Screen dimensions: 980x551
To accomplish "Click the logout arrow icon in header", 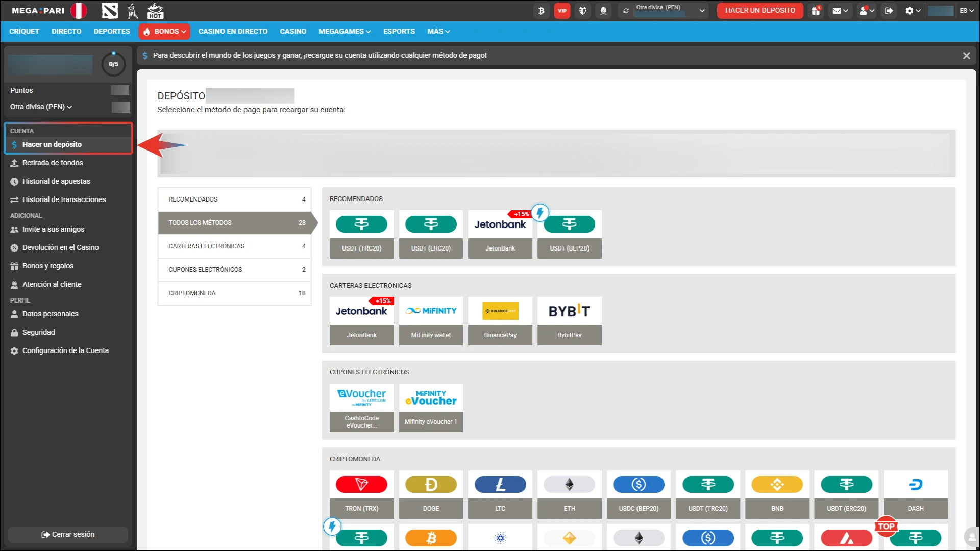I will [x=889, y=10].
